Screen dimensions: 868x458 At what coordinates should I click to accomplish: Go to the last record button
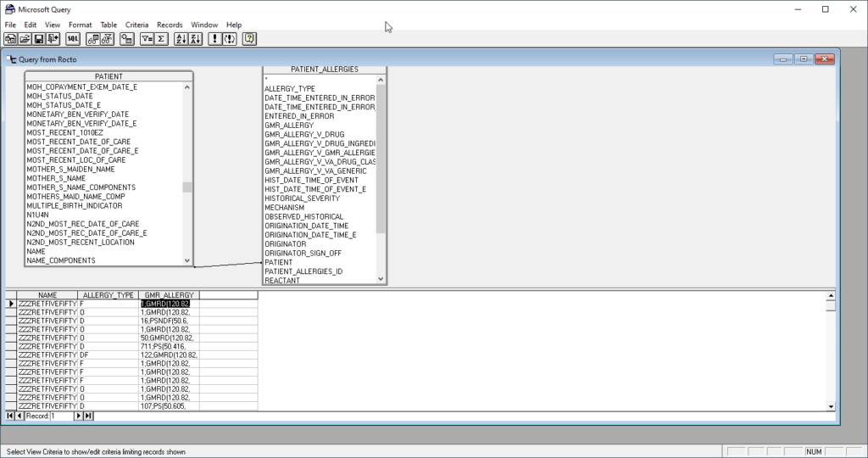[88, 416]
